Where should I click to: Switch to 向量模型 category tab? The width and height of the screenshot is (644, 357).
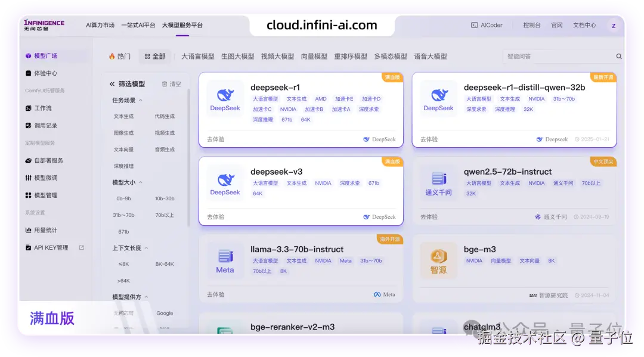[314, 56]
